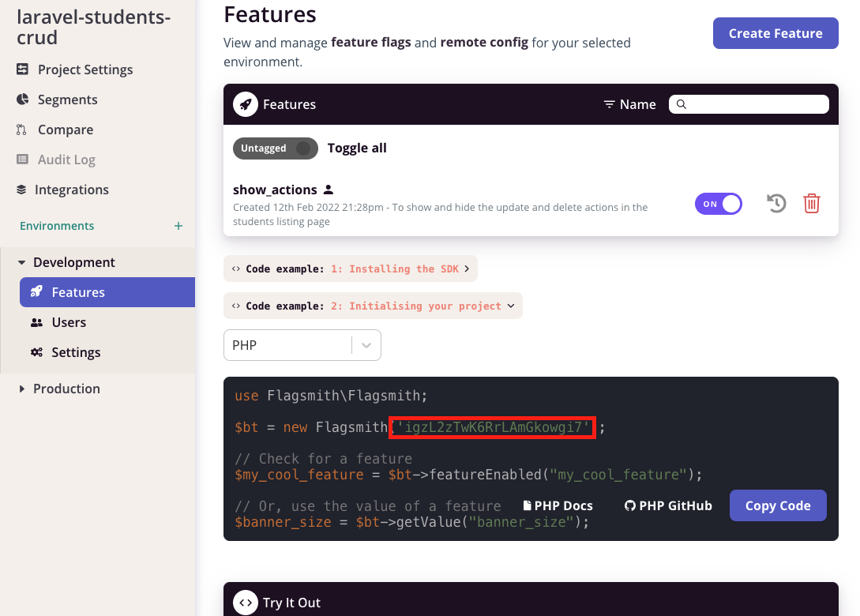The height and width of the screenshot is (616, 860).
Task: Click the code brackets icon of example 1
Action: pyautogui.click(x=236, y=269)
